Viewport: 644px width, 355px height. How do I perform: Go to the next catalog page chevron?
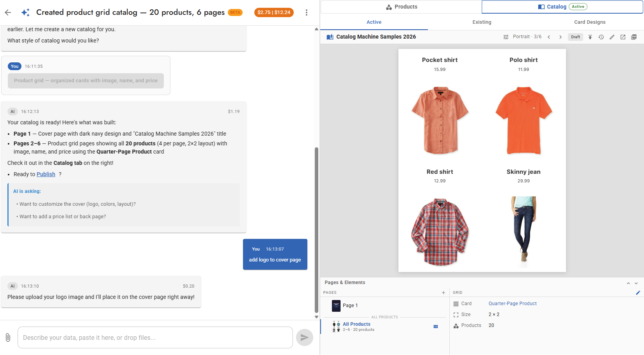(x=561, y=37)
